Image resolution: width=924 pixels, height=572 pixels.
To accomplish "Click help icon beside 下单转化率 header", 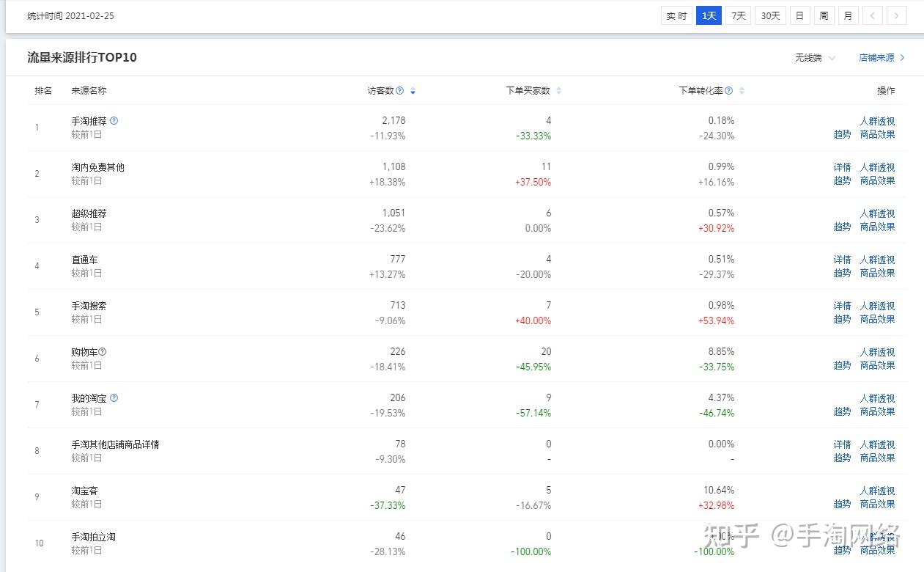I will pyautogui.click(x=728, y=91).
